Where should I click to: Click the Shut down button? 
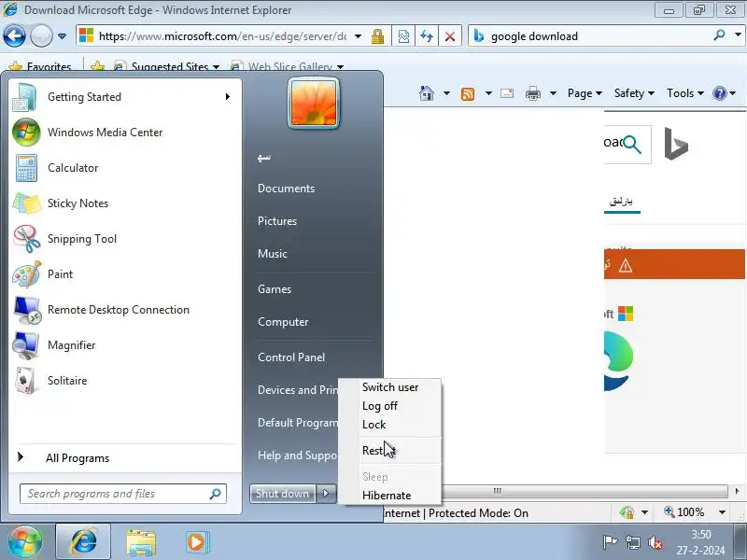click(x=283, y=494)
